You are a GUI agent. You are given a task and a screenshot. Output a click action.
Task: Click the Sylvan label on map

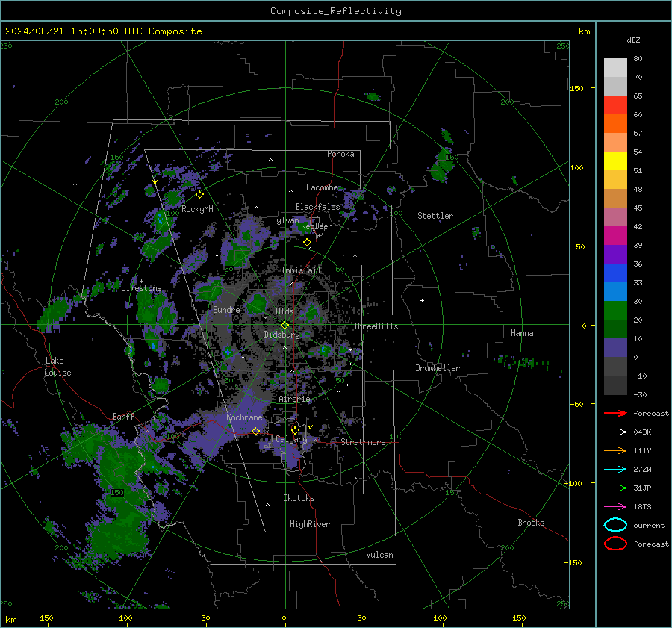coord(285,220)
